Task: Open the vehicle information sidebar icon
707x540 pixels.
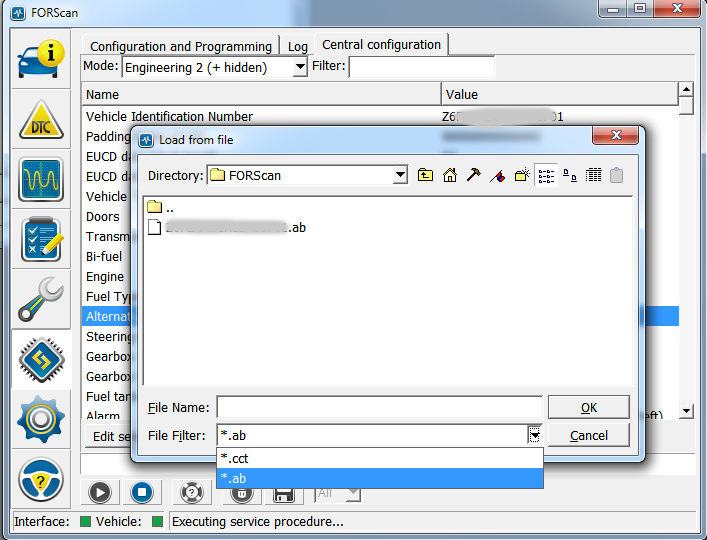Action: click(x=41, y=57)
